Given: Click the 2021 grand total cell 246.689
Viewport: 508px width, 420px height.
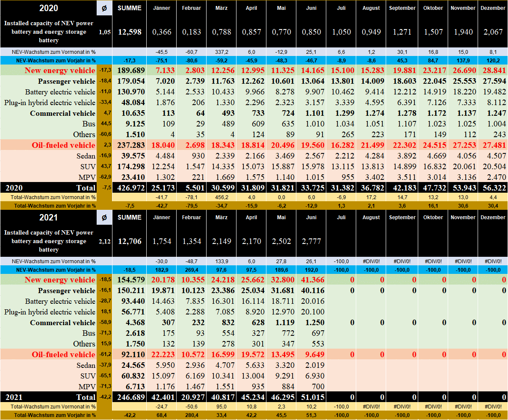Looking at the screenshot, I should pos(129,397).
